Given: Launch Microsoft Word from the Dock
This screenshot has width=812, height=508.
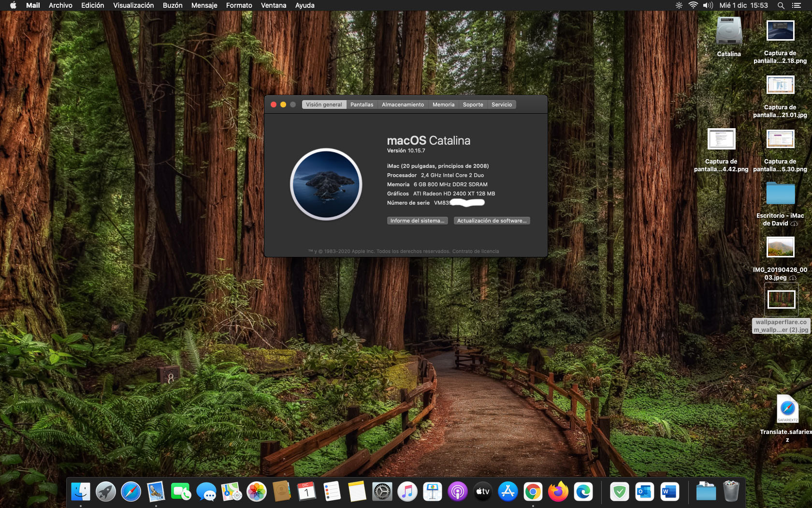Looking at the screenshot, I should pos(670,492).
